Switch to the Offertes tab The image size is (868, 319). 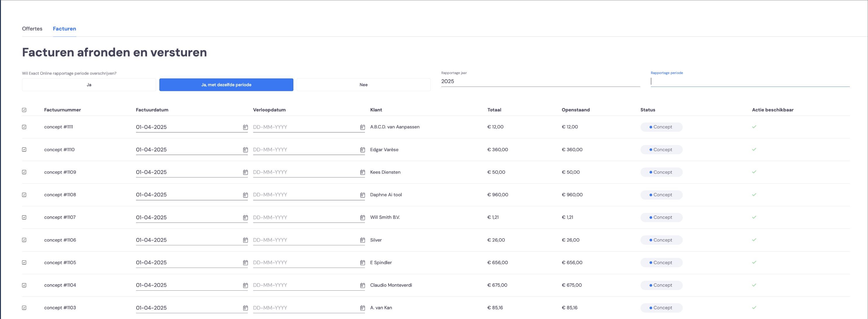coord(32,29)
